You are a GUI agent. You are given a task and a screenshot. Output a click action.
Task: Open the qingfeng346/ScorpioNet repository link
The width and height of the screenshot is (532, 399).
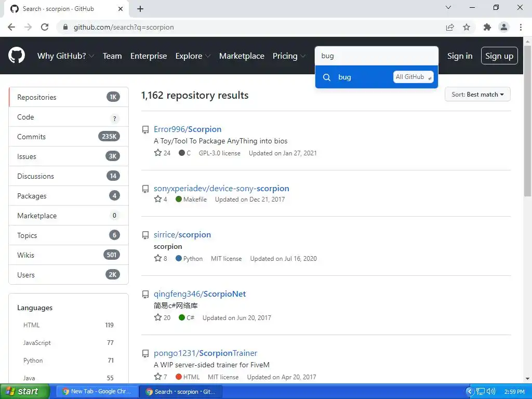[x=199, y=294]
